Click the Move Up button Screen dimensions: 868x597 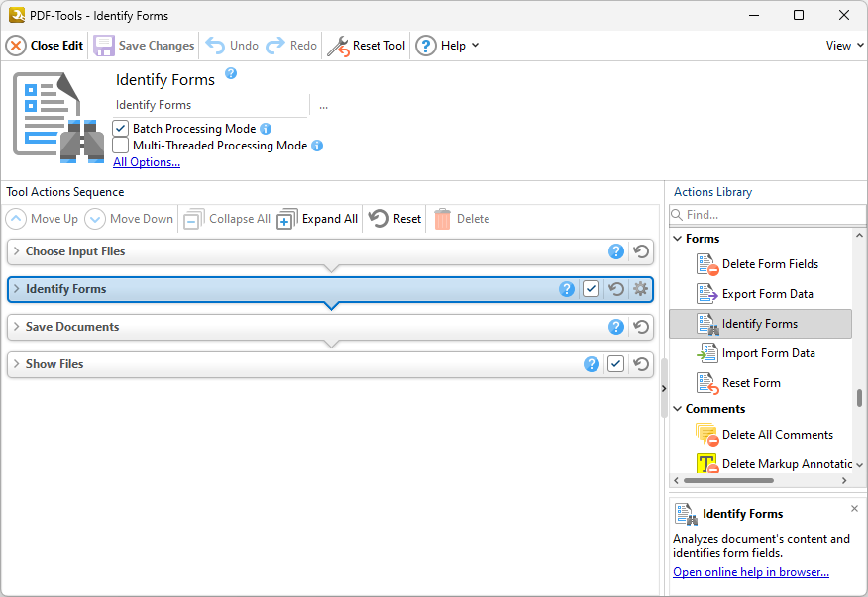(x=42, y=219)
